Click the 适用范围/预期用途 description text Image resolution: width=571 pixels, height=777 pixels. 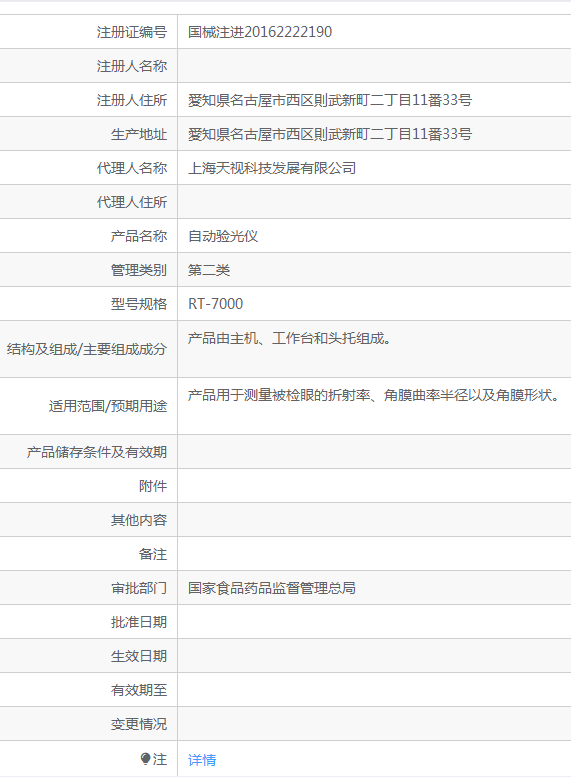(374, 395)
